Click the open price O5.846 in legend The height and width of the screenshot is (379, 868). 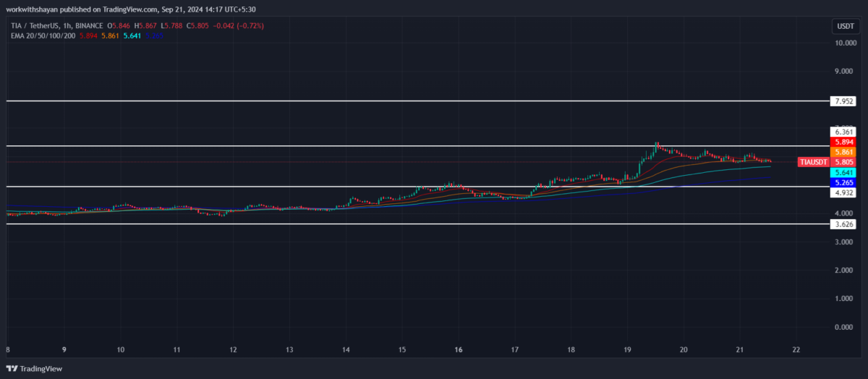[x=119, y=26]
